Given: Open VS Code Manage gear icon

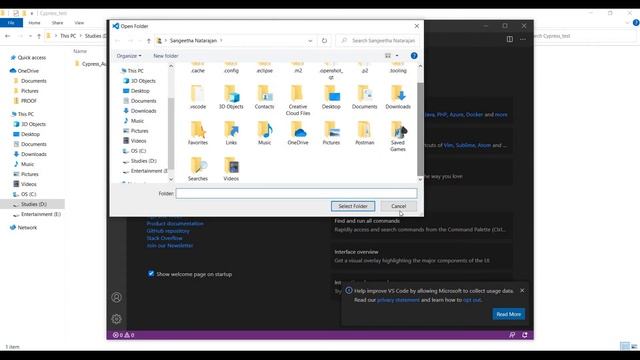Looking at the screenshot, I should 116,319.
